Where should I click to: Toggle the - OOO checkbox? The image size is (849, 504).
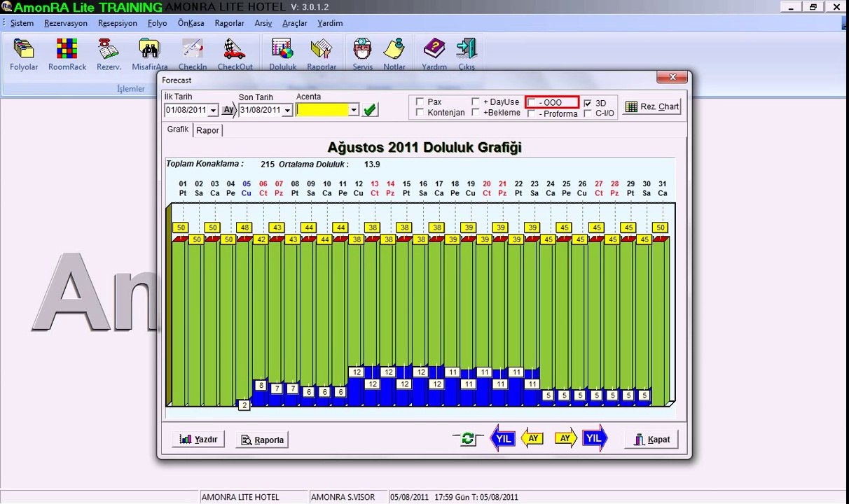pyautogui.click(x=532, y=103)
